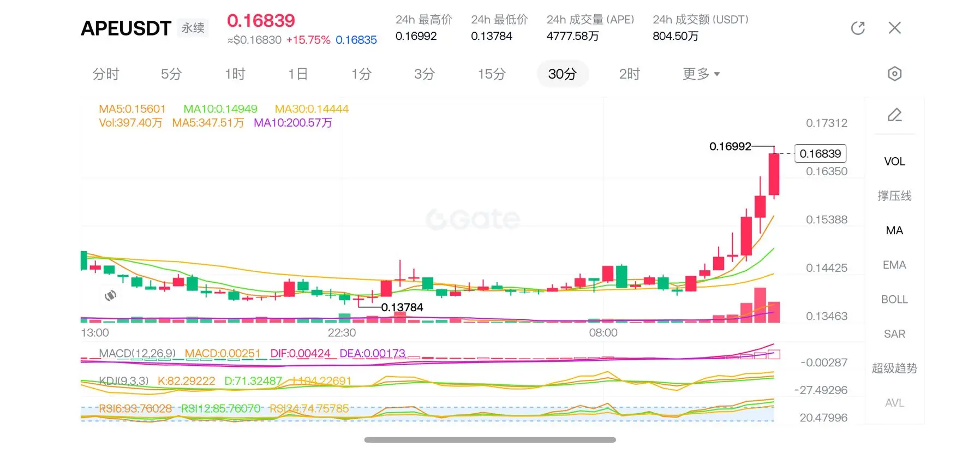Click the +15.75% change value
The width and height of the screenshot is (980, 452).
pyautogui.click(x=308, y=40)
